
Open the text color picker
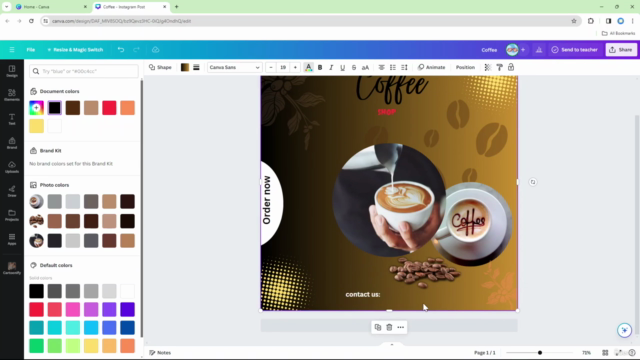pyautogui.click(x=309, y=67)
